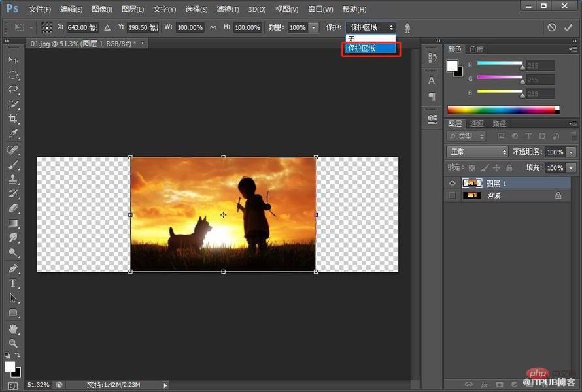Viewport: 582px width, 392px height.
Task: Click the W width percentage field
Action: click(x=190, y=27)
